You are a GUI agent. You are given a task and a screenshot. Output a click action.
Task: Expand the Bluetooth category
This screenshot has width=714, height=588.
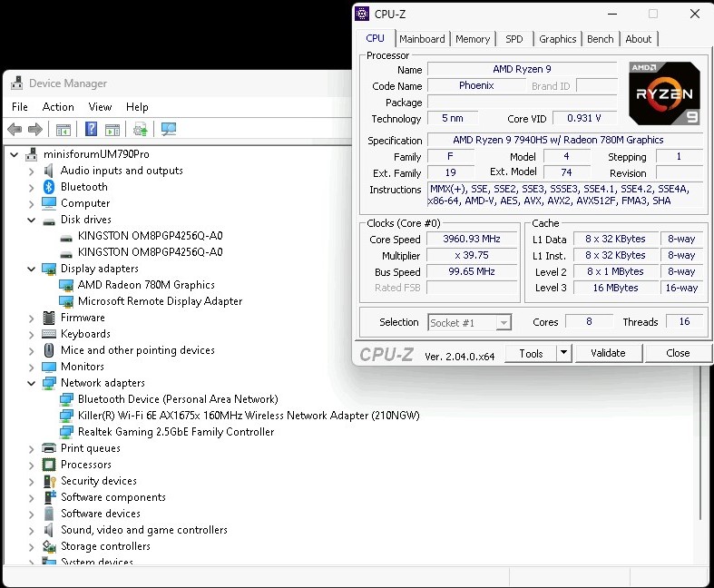click(31, 187)
